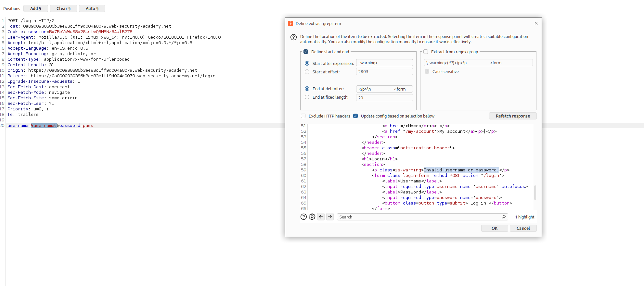This screenshot has height=286, width=644.
Task: Click the Burp logo in the dialog title
Action: [290, 23]
